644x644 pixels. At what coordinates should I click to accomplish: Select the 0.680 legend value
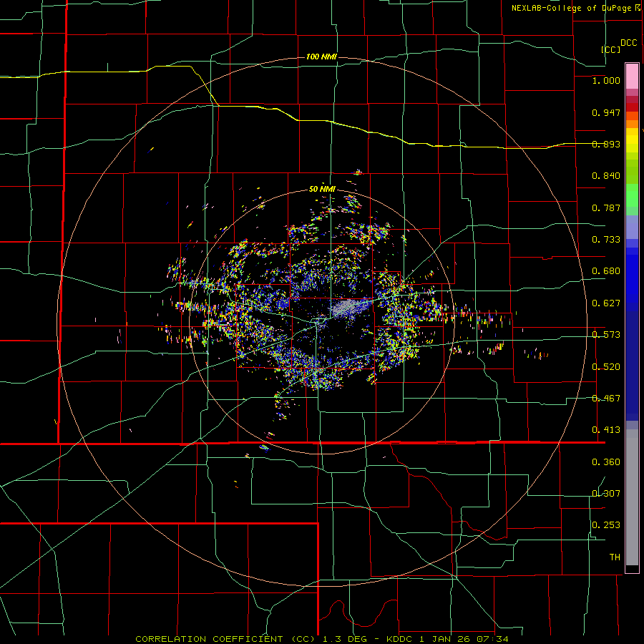click(x=606, y=271)
